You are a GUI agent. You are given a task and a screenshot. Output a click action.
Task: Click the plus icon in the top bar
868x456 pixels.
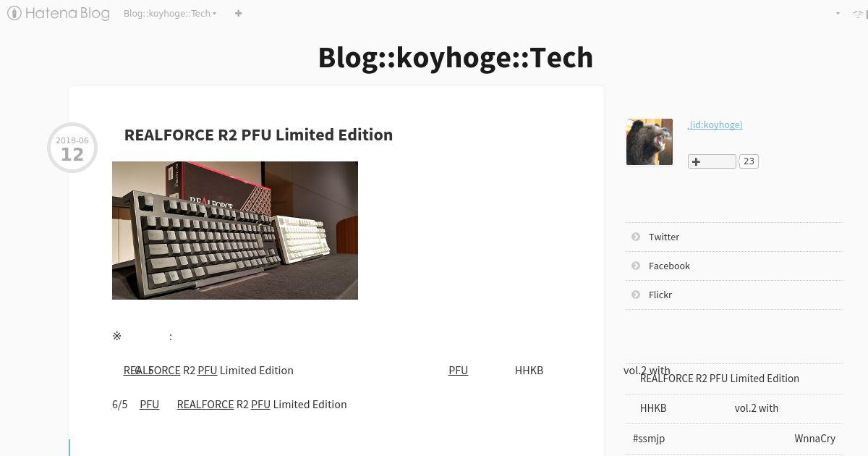pos(238,13)
